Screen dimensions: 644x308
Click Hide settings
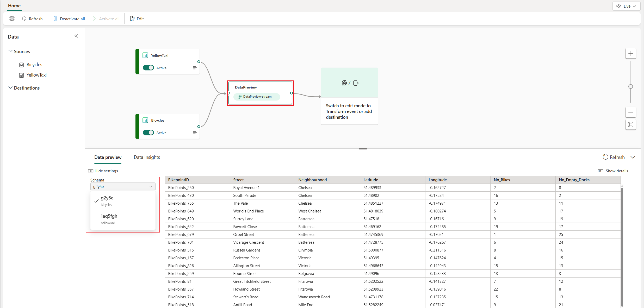[103, 171]
